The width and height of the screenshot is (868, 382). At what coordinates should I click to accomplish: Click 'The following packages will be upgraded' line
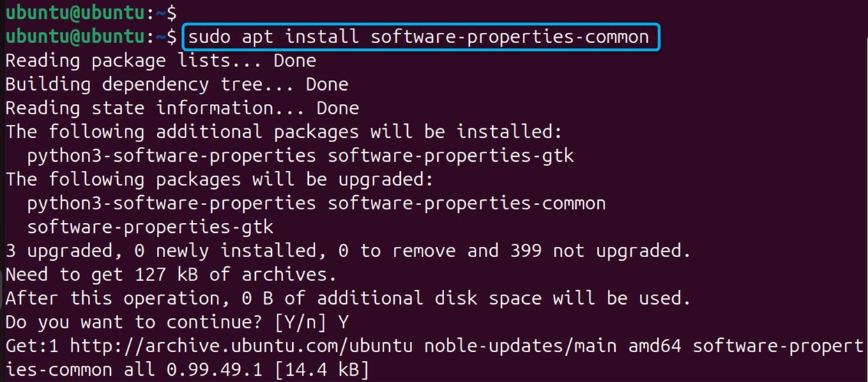(220, 180)
